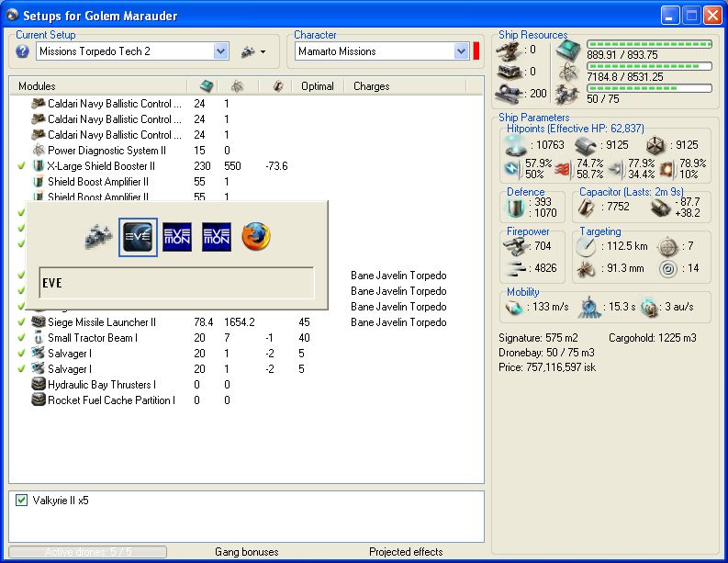The height and width of the screenshot is (563, 728).
Task: Select the EFT ship icon in the task switcher
Action: [99, 237]
